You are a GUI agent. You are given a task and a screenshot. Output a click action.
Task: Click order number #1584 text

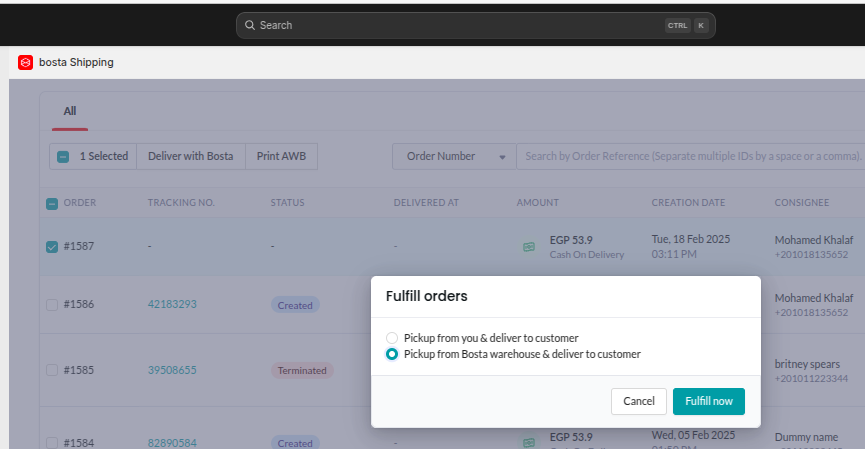79,443
